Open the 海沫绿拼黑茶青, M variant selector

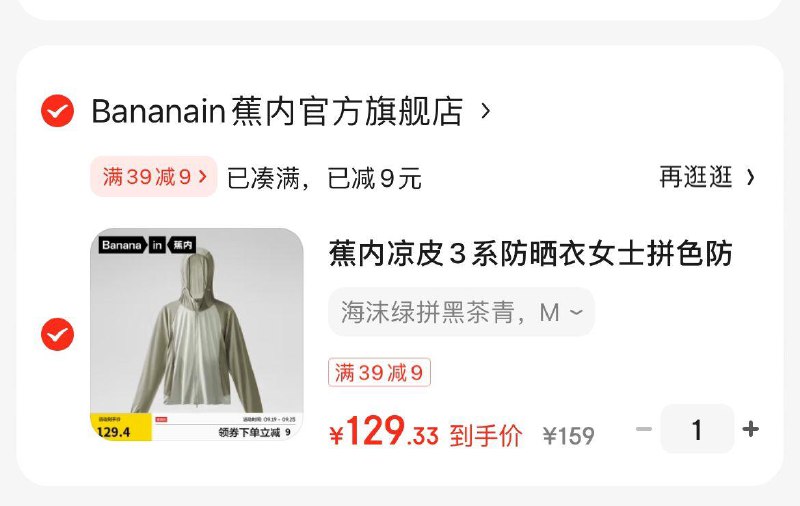(x=461, y=312)
